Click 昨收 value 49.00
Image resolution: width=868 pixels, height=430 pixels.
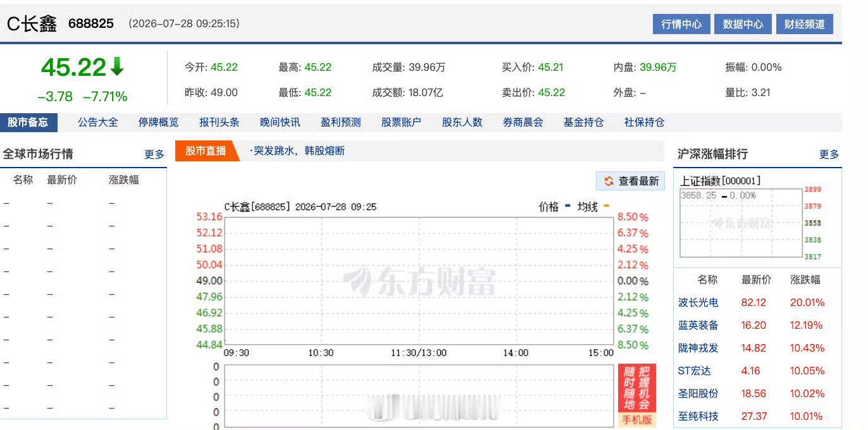click(x=224, y=92)
